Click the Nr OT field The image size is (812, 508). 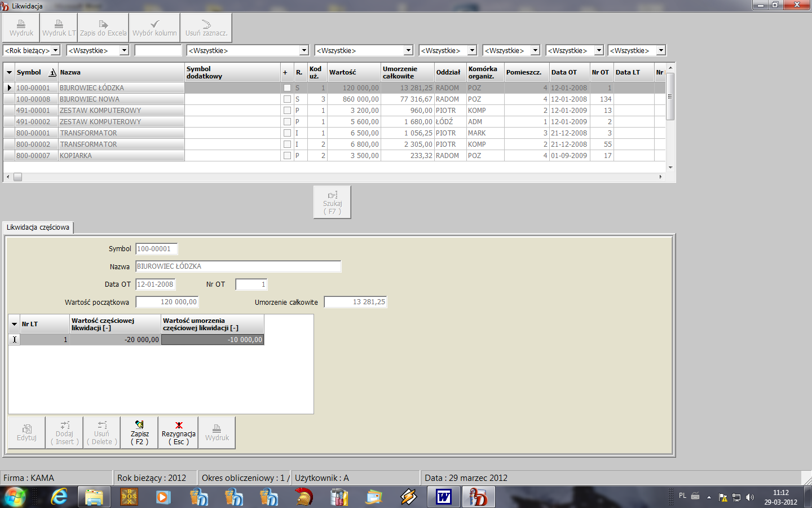pos(251,284)
